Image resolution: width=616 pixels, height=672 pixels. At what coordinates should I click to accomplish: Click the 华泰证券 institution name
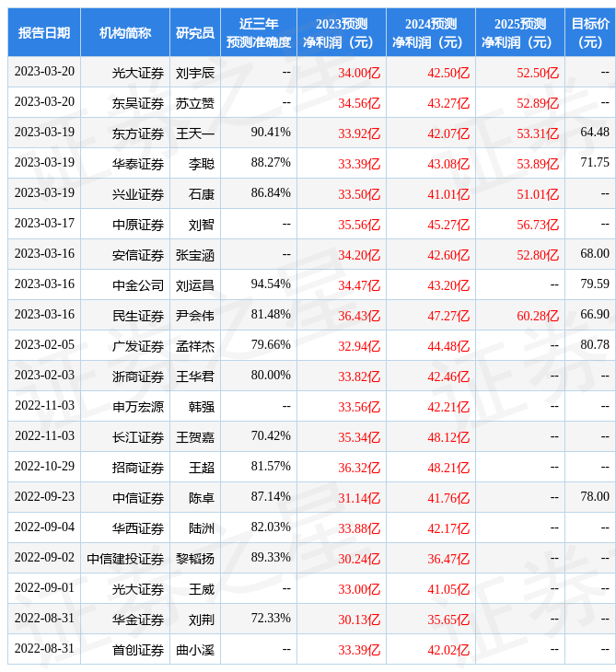click(x=138, y=163)
